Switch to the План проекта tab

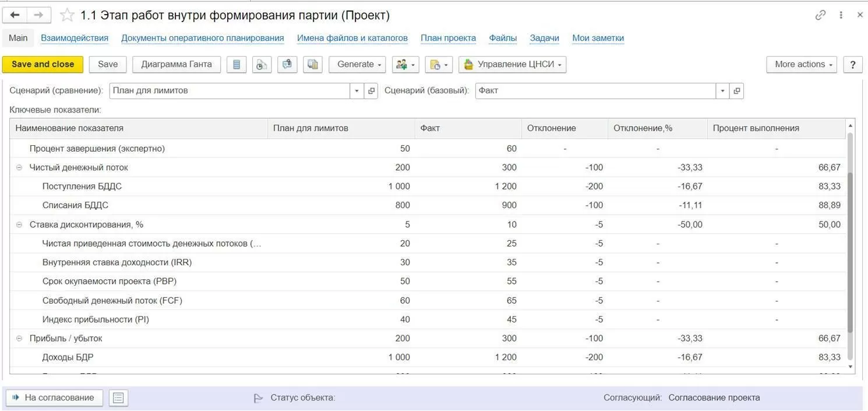pyautogui.click(x=448, y=38)
